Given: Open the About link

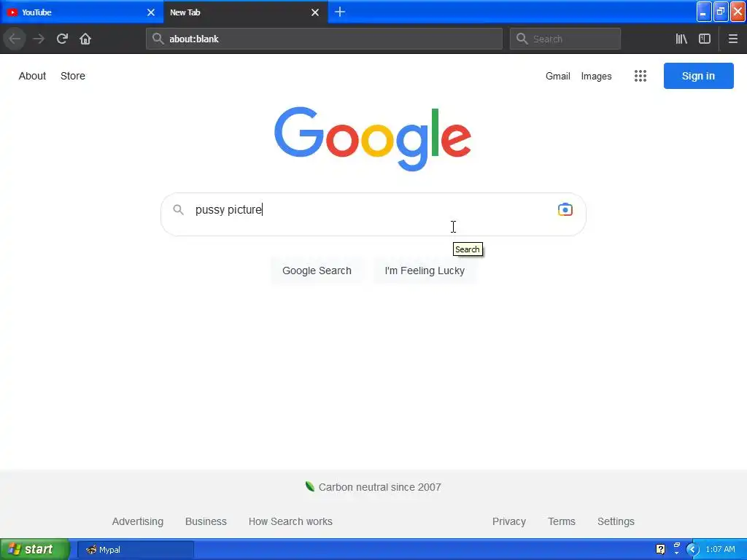Looking at the screenshot, I should pyautogui.click(x=32, y=76).
